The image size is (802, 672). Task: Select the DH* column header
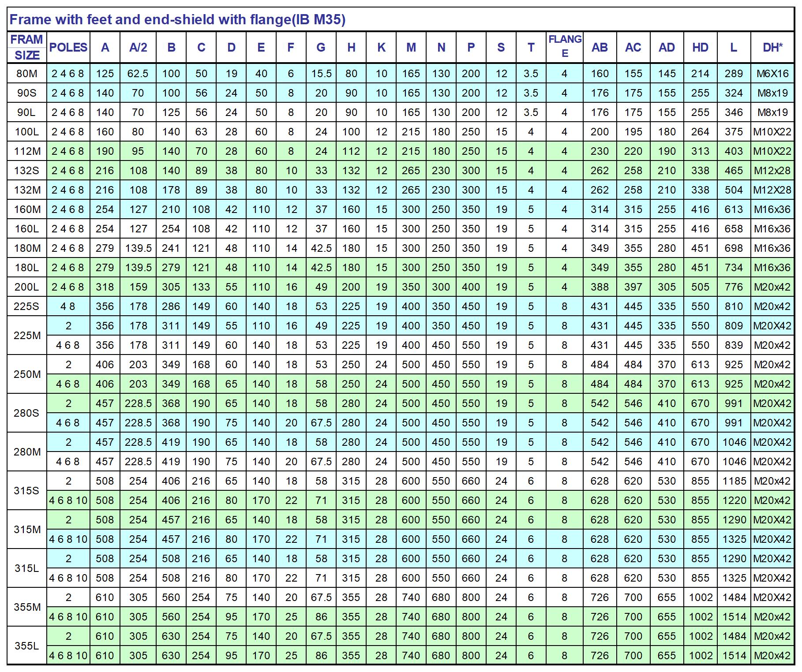[773, 47]
